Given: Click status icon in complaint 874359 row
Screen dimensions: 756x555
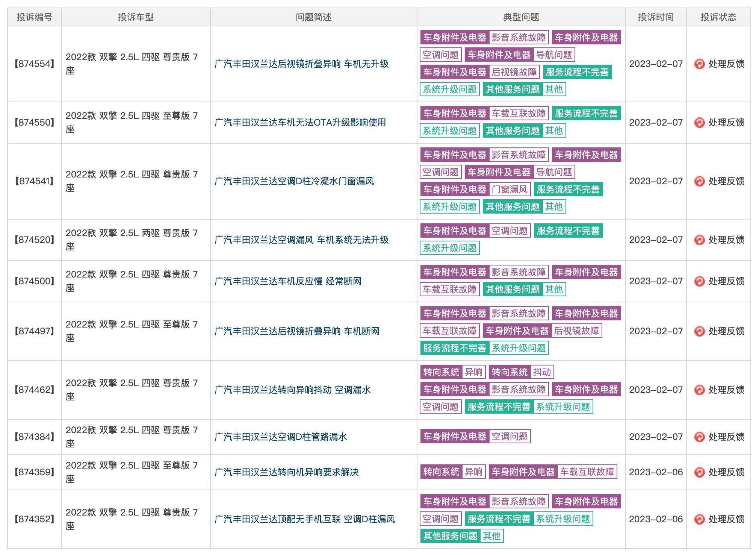Looking at the screenshot, I should point(699,472).
